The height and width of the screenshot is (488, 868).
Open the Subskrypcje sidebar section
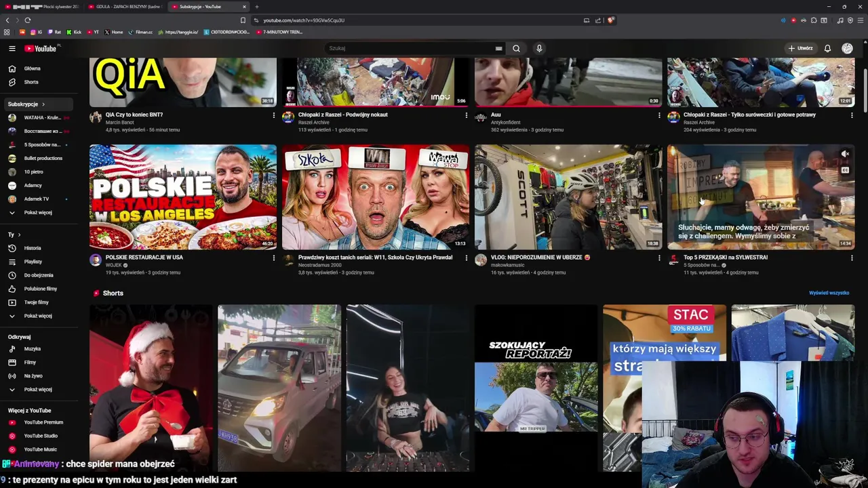[37, 104]
